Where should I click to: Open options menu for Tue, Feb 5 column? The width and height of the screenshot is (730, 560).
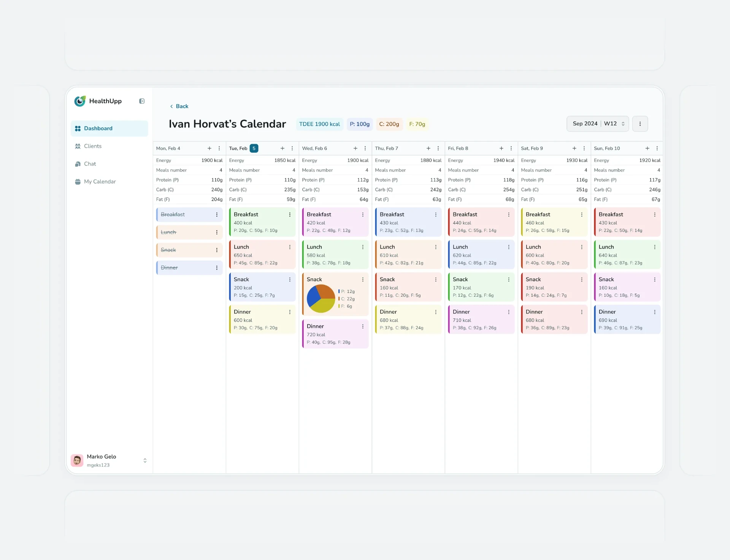pos(292,149)
